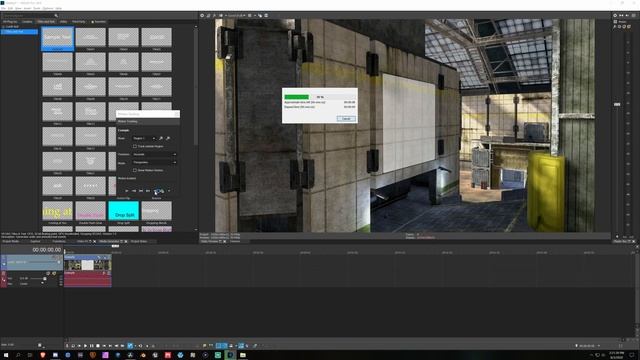Screen dimensions: 640x360
Task: Open File Explorer from taskbar
Action: [x=243, y=355]
